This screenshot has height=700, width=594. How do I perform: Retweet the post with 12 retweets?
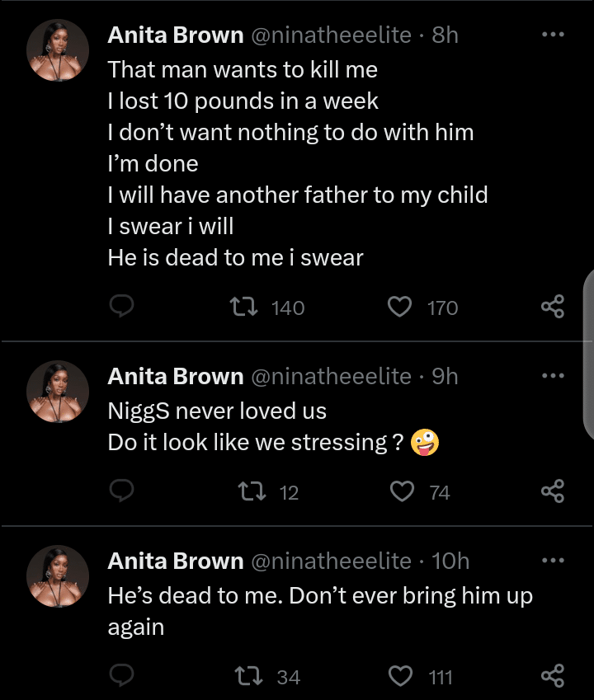point(245,492)
